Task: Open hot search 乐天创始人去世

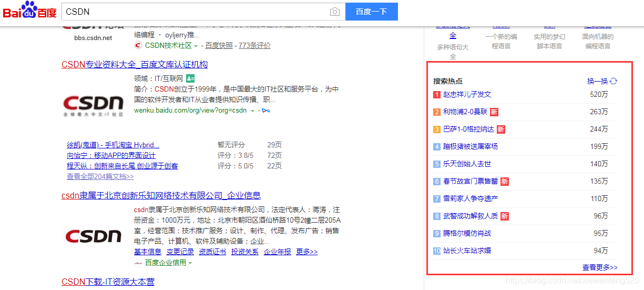Action: click(x=467, y=164)
